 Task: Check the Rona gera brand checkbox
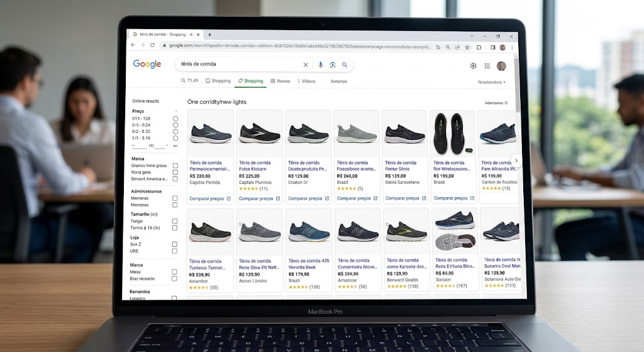coord(175,173)
